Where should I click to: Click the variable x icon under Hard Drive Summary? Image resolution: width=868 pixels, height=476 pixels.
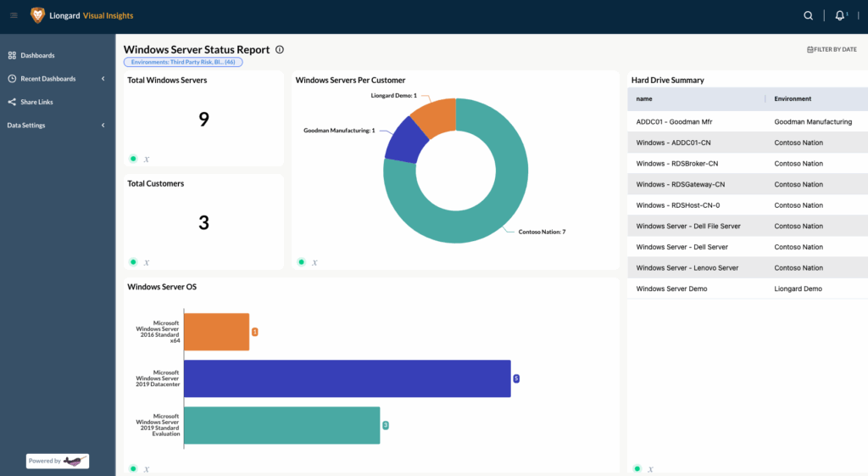(648, 468)
